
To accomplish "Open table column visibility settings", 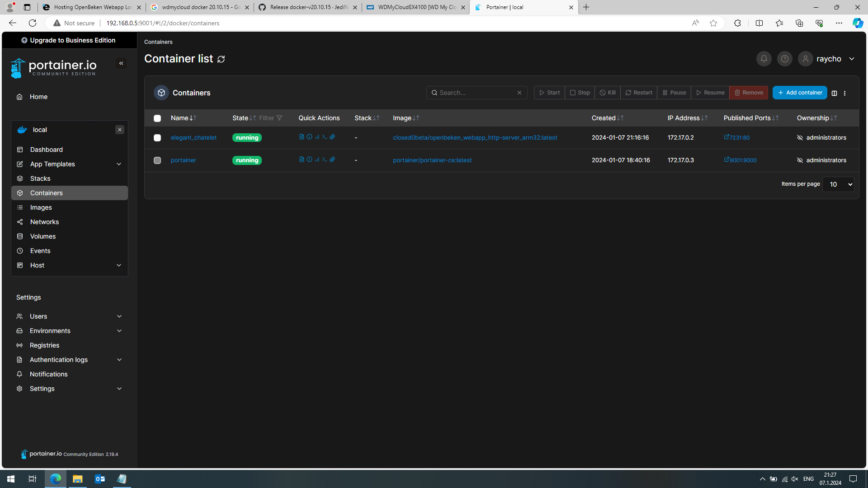I will 835,93.
